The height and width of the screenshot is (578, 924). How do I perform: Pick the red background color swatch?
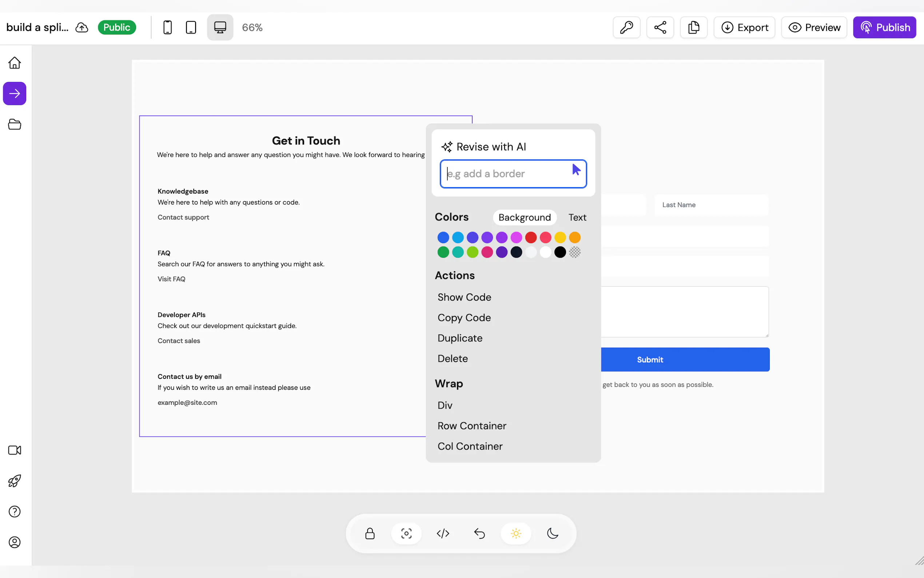point(530,237)
